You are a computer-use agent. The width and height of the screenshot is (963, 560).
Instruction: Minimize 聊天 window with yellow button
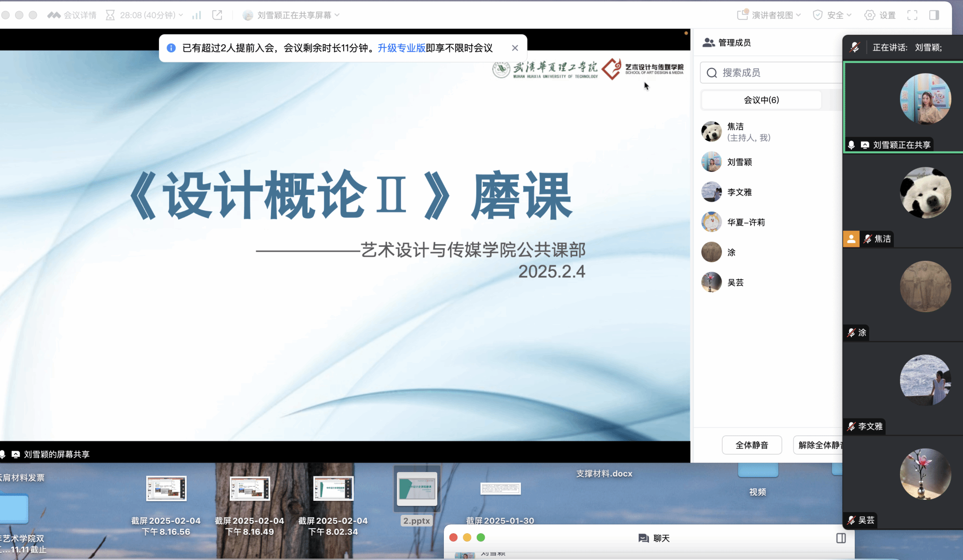(467, 537)
